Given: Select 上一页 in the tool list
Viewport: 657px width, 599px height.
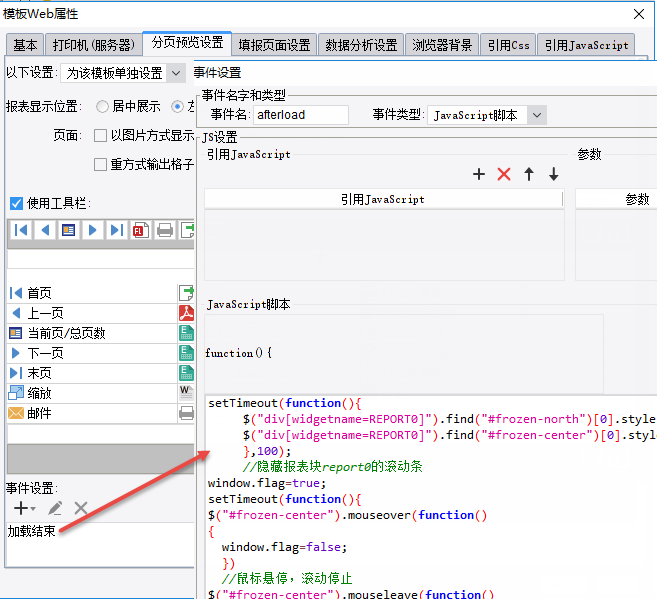Looking at the screenshot, I should (92, 313).
